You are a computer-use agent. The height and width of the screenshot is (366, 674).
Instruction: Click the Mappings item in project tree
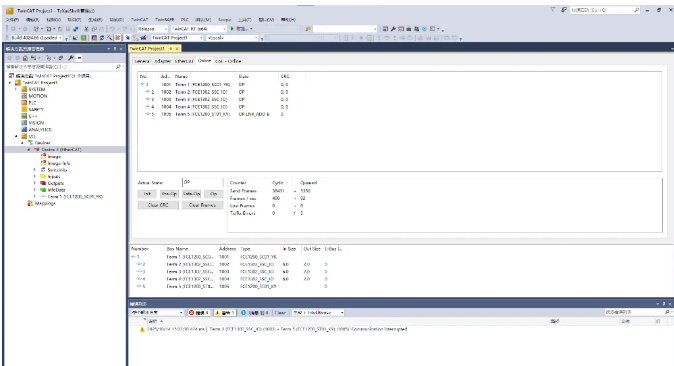point(45,203)
